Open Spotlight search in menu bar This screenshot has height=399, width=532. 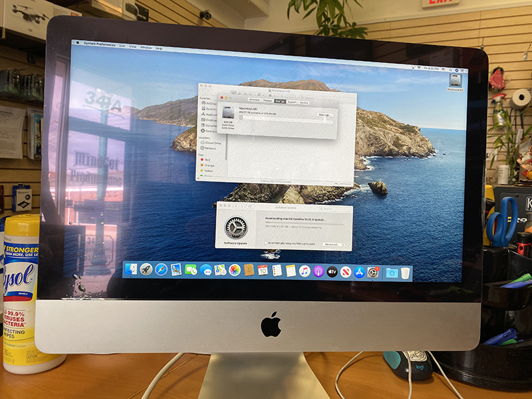tap(452, 70)
